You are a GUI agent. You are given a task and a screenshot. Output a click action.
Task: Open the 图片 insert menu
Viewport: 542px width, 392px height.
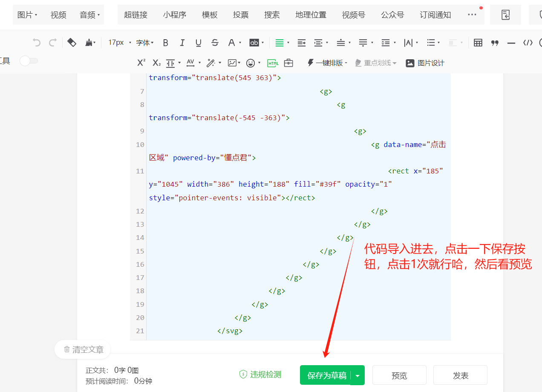pyautogui.click(x=27, y=15)
